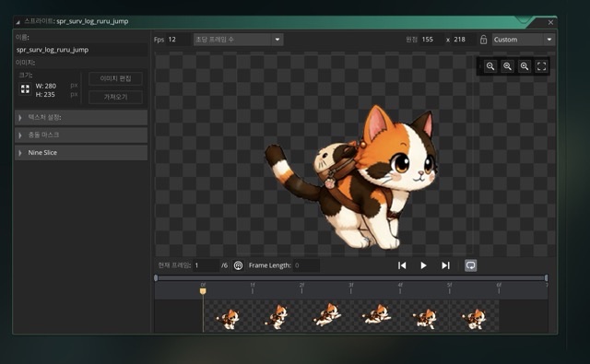Click the 이미지 편집 button
590x364 pixels.
pos(115,78)
